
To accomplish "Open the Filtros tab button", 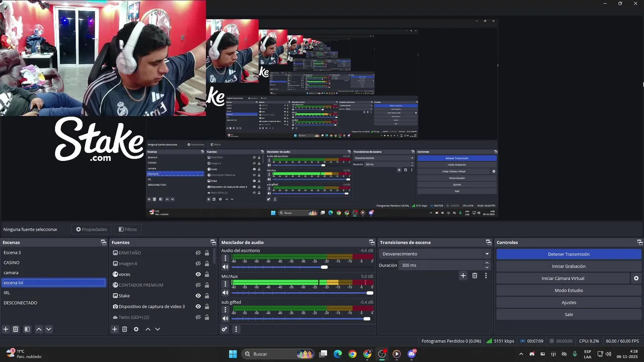I will pos(128,229).
